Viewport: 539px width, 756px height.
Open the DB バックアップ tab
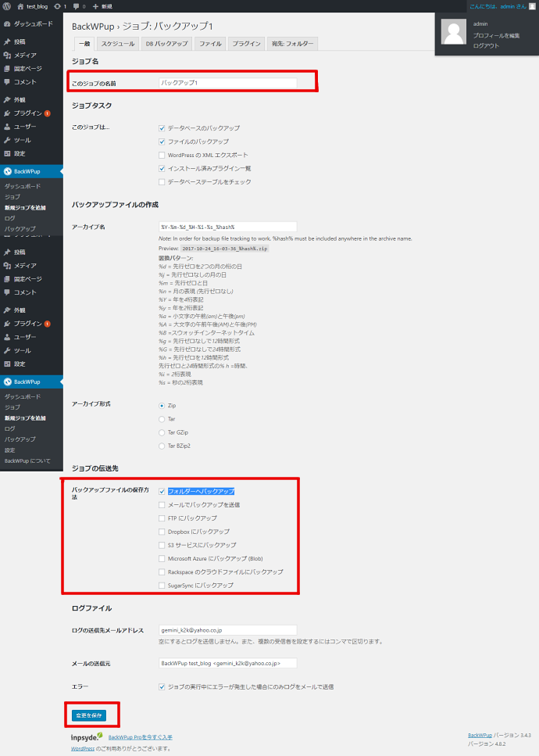tap(166, 44)
